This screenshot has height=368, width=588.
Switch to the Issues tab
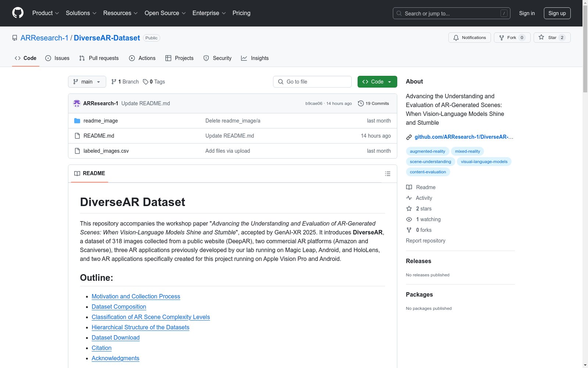(x=57, y=58)
